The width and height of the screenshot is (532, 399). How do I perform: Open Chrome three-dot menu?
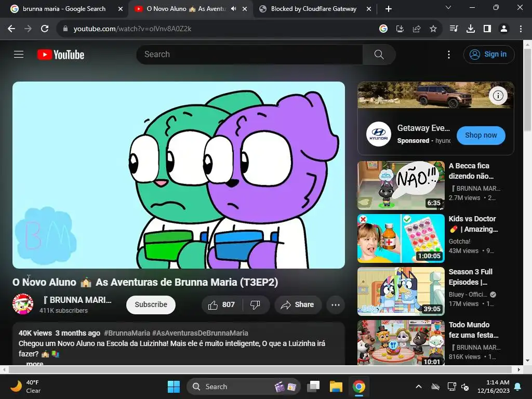pyautogui.click(x=521, y=29)
